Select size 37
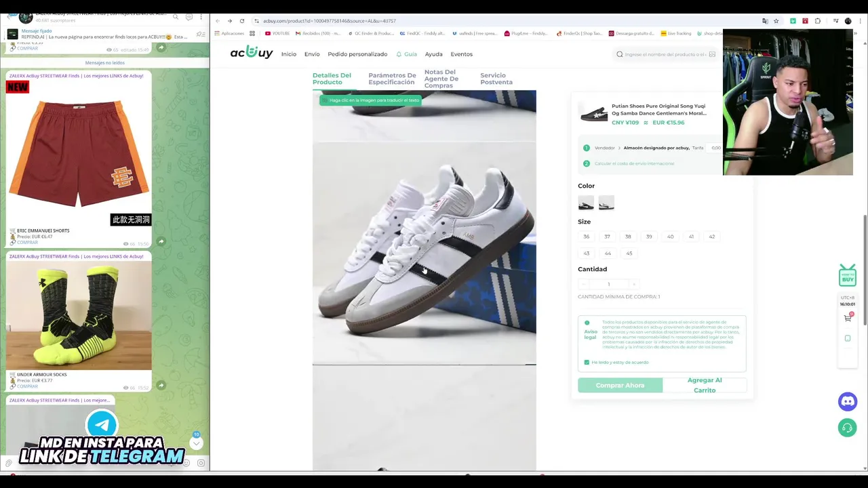Screen dimensions: 868x488 607,237
